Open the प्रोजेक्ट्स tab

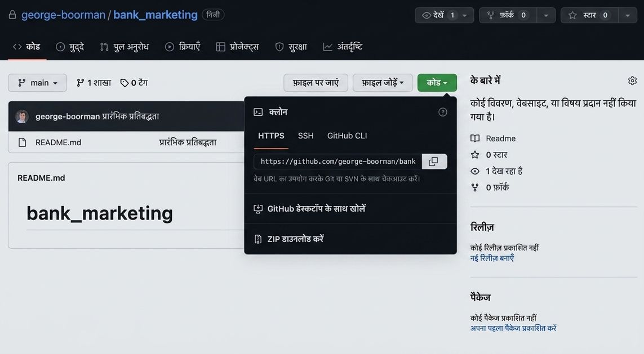point(238,47)
